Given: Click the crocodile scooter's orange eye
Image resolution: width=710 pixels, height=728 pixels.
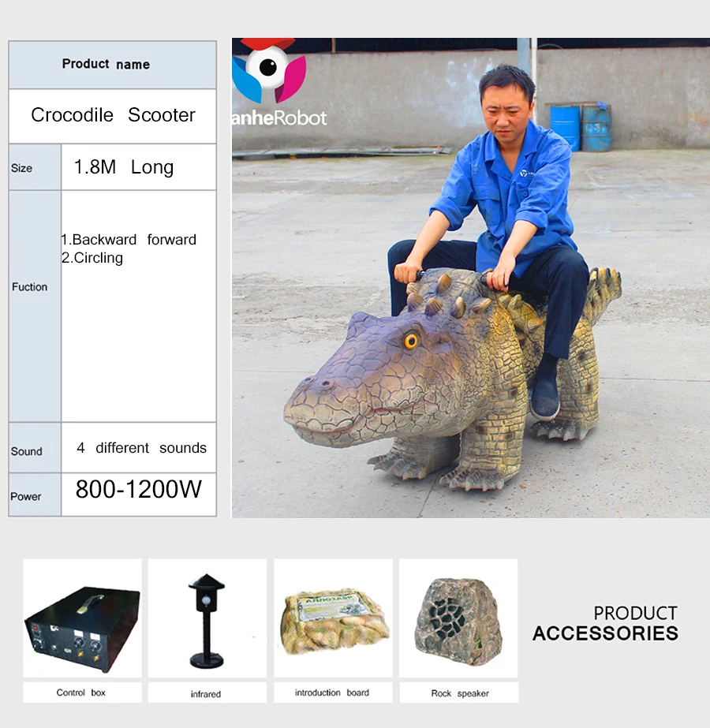Looking at the screenshot, I should (x=411, y=341).
